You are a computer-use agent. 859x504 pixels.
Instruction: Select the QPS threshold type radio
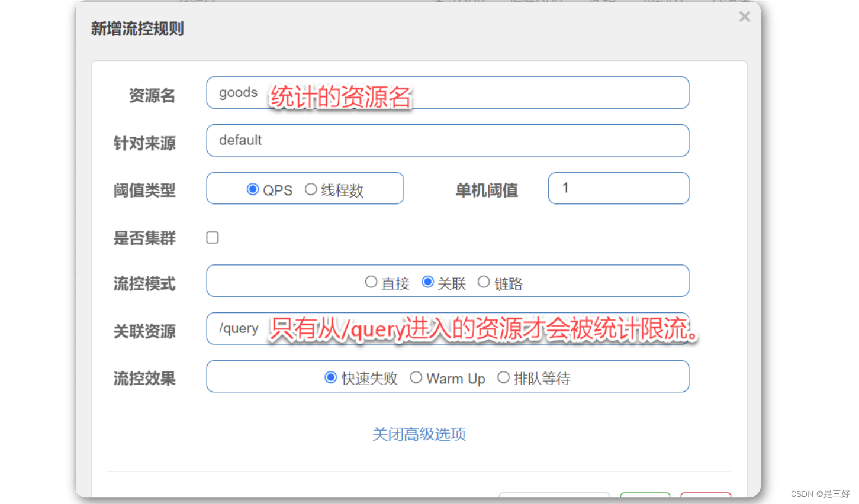253,189
